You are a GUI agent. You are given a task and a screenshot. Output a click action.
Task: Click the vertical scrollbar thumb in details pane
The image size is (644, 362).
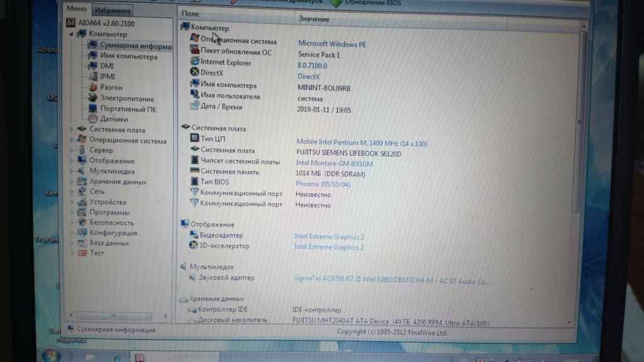point(579,122)
